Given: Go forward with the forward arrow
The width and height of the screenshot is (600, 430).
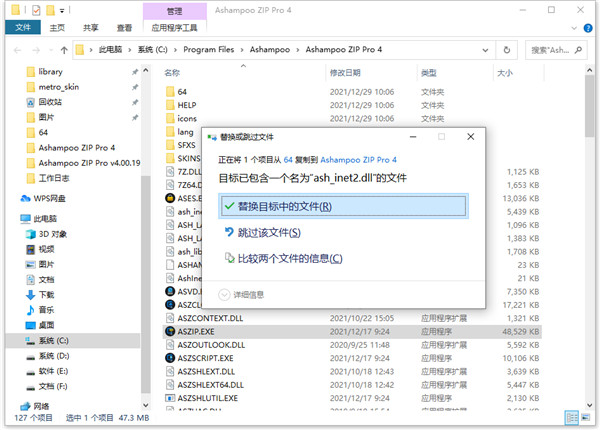Looking at the screenshot, I should 36,50.
